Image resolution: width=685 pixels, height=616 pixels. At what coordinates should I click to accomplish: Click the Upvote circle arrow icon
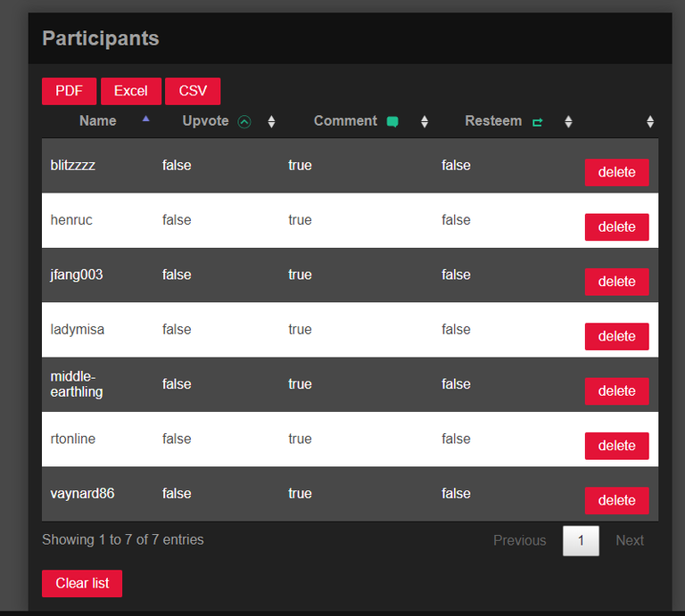coord(244,121)
